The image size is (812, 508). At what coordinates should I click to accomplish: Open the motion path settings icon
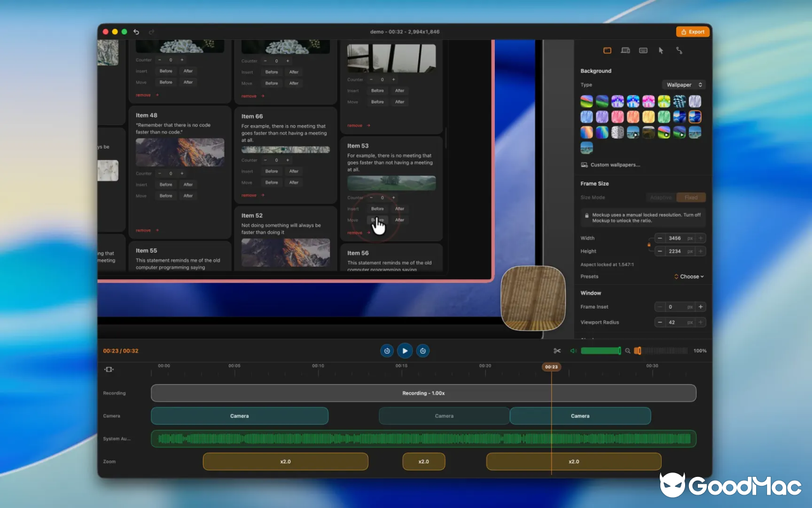[679, 50]
